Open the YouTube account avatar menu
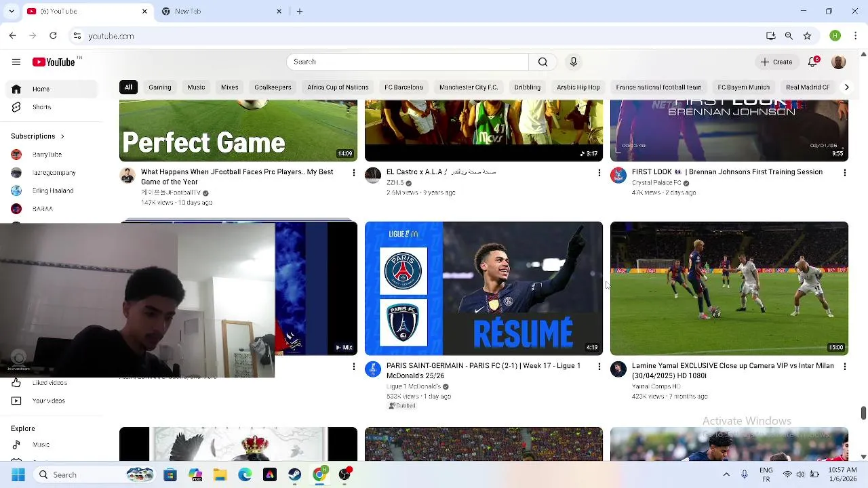 (x=838, y=62)
